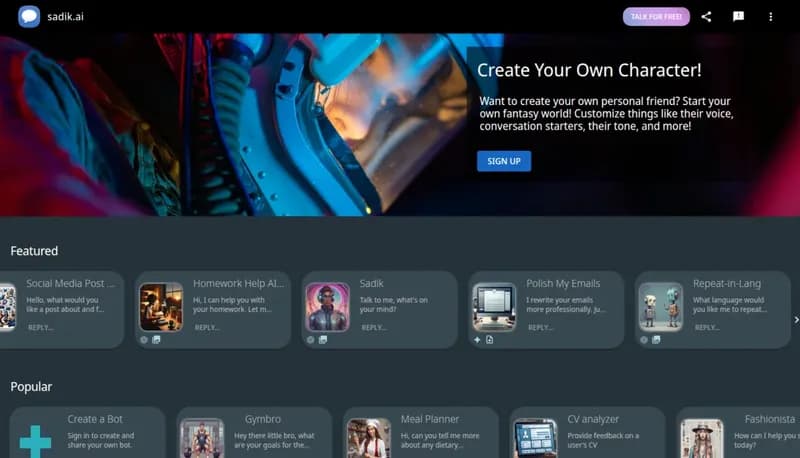
Task: Select the Meal Planner title
Action: click(x=430, y=419)
